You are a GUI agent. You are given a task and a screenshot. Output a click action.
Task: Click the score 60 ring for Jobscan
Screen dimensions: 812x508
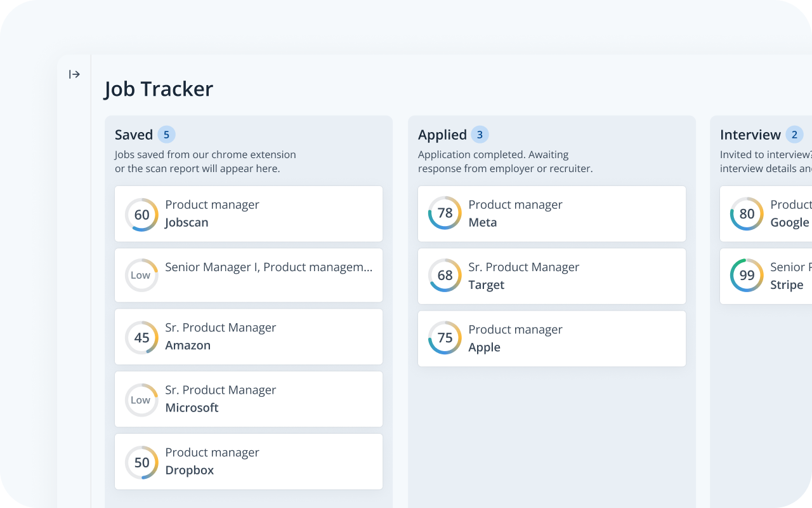click(141, 215)
